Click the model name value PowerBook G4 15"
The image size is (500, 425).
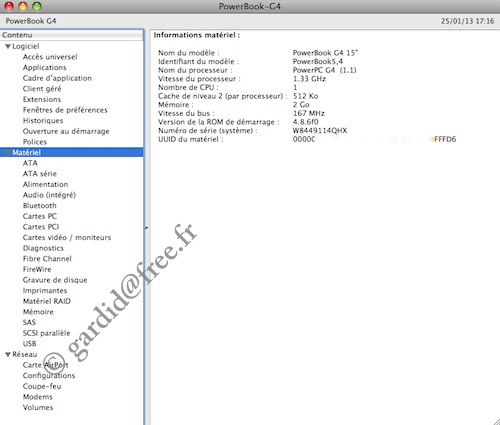click(325, 53)
